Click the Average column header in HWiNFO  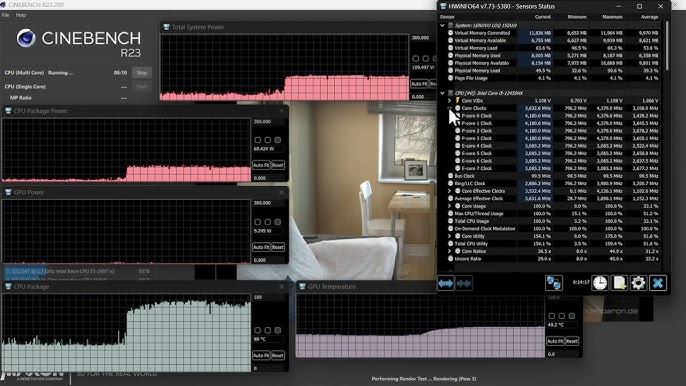click(x=649, y=17)
